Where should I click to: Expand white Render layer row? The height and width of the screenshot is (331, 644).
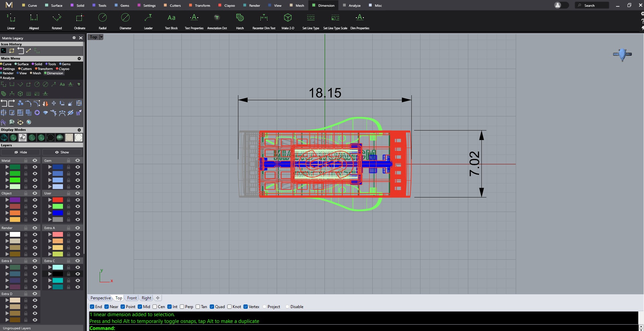(x=7, y=234)
